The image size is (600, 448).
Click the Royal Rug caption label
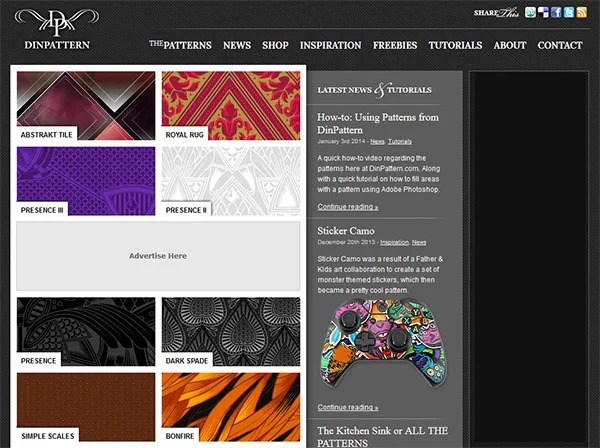tap(184, 135)
